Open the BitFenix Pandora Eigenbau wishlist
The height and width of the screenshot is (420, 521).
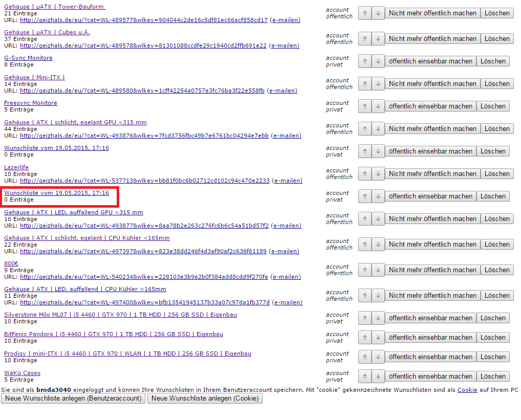click(x=113, y=334)
